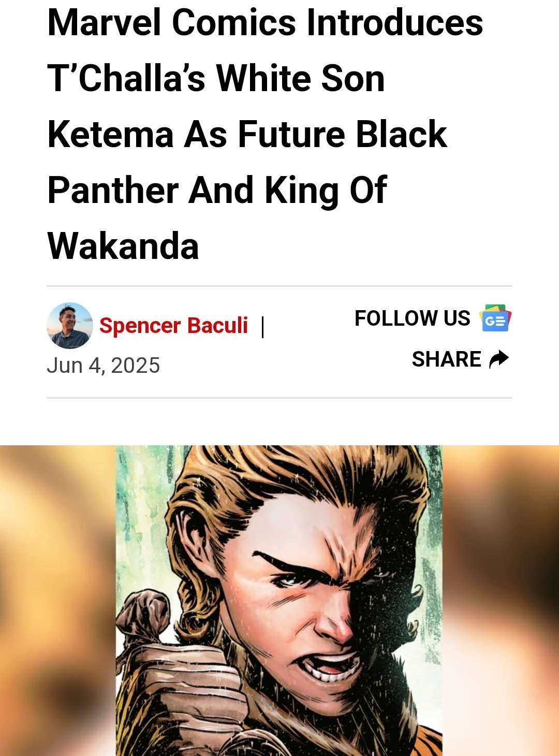Tap the character's swept-back hair in the artwork
Viewport: 559px width, 756px height.
click(x=290, y=482)
